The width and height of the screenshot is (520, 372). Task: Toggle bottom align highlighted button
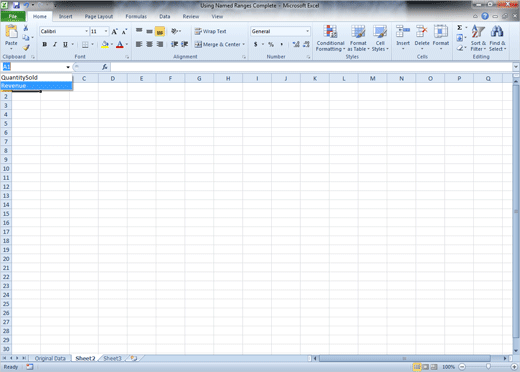point(160,31)
